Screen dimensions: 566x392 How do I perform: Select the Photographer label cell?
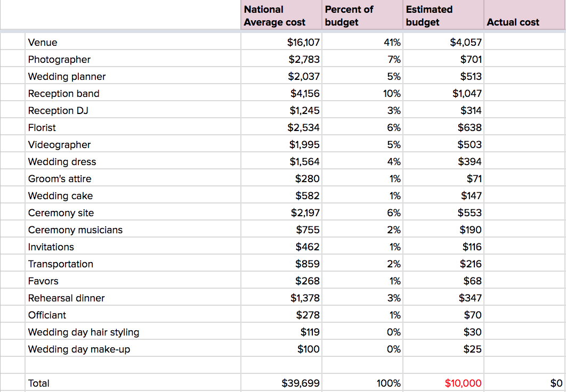click(x=133, y=60)
